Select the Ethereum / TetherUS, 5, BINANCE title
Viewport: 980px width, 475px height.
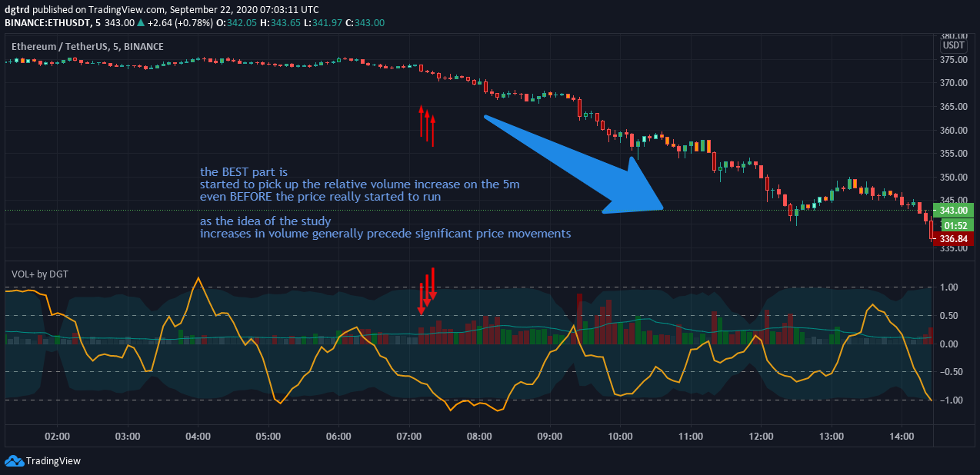coord(88,46)
